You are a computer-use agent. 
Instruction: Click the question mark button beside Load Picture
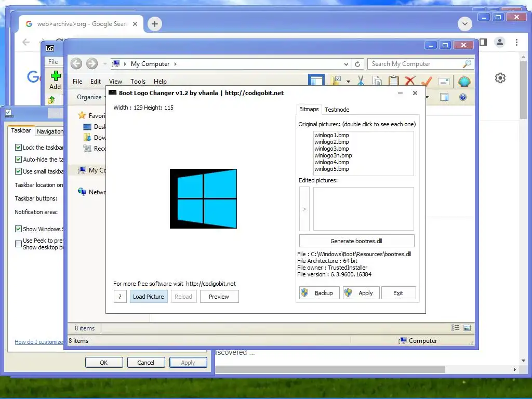(120, 297)
